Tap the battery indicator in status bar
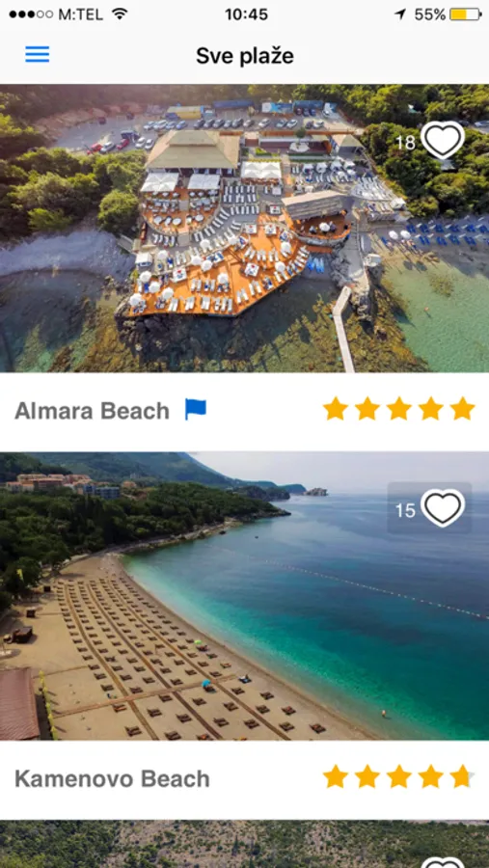This screenshot has height=868, width=489. coord(465,14)
